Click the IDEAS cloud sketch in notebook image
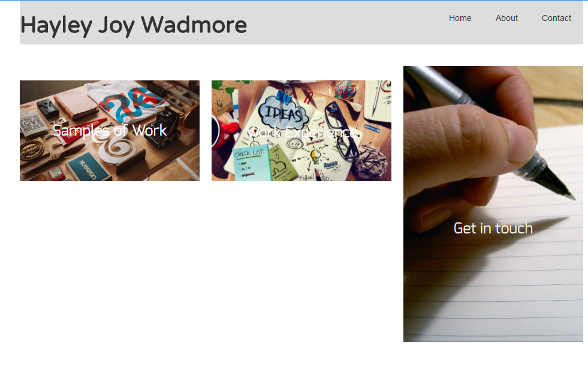 pos(284,112)
